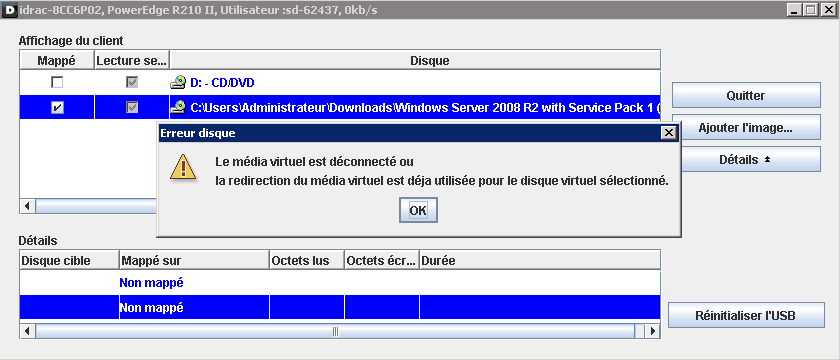840x360 pixels.
Task: Click the Quitter button
Action: (746, 95)
